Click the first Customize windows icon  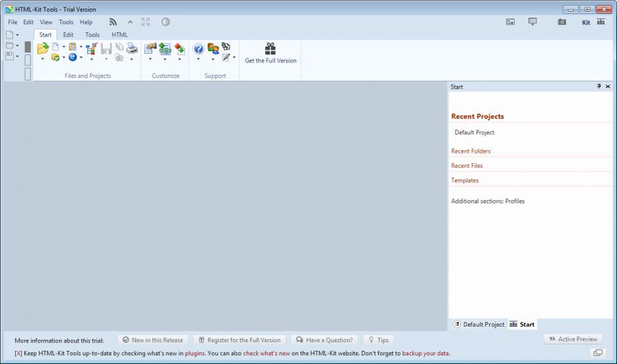(150, 49)
